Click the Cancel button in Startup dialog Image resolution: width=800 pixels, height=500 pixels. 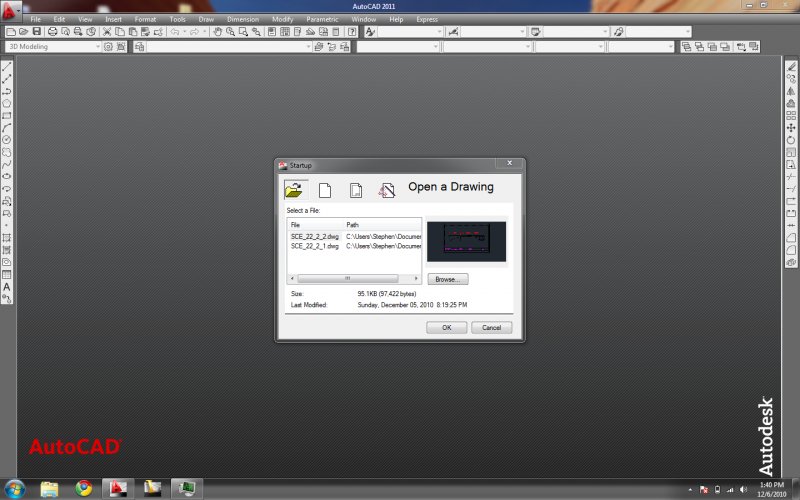(x=491, y=328)
